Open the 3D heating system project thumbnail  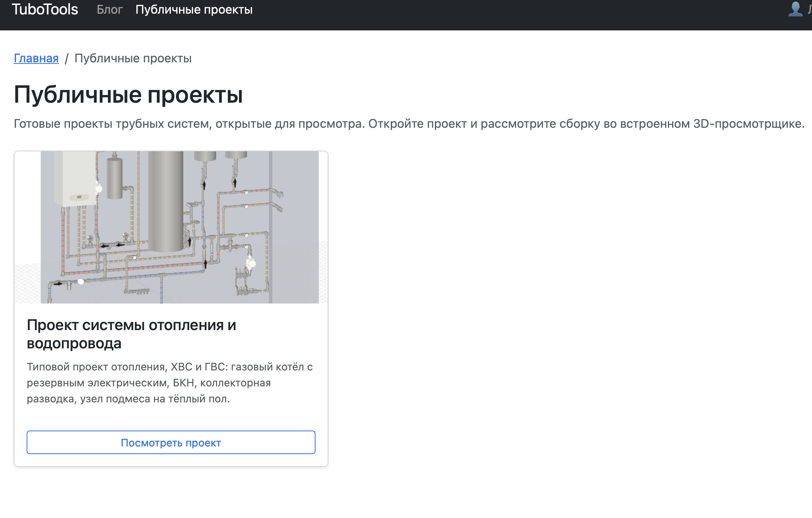(x=171, y=227)
